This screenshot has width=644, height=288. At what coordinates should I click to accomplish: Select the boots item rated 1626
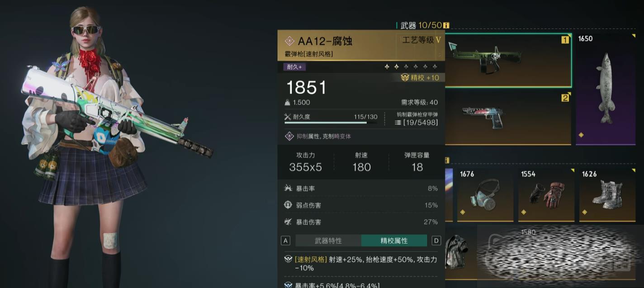point(607,195)
